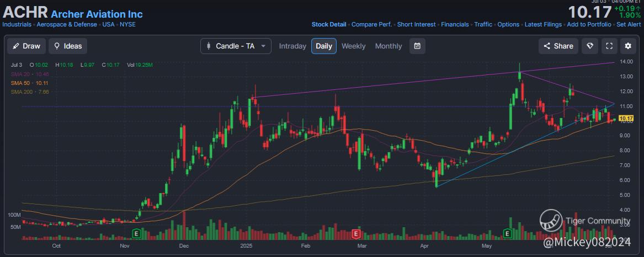Open chart settings gear icon
644x257 pixels.
pos(628,46)
